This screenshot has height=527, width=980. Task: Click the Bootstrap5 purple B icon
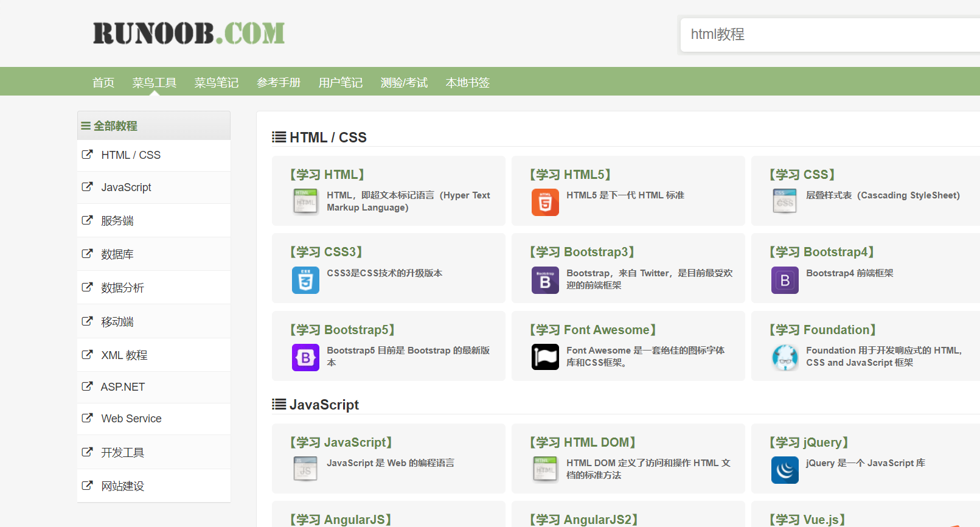coord(305,358)
